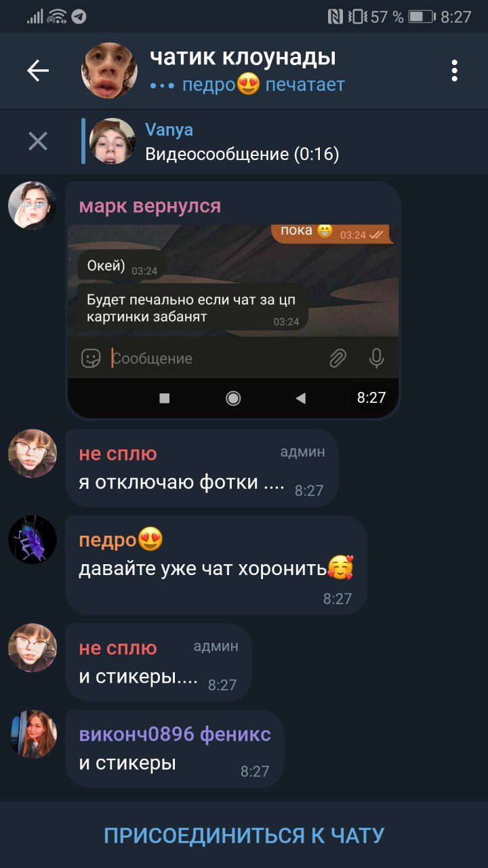Select the message давайте уже чат хоронить

(216, 566)
